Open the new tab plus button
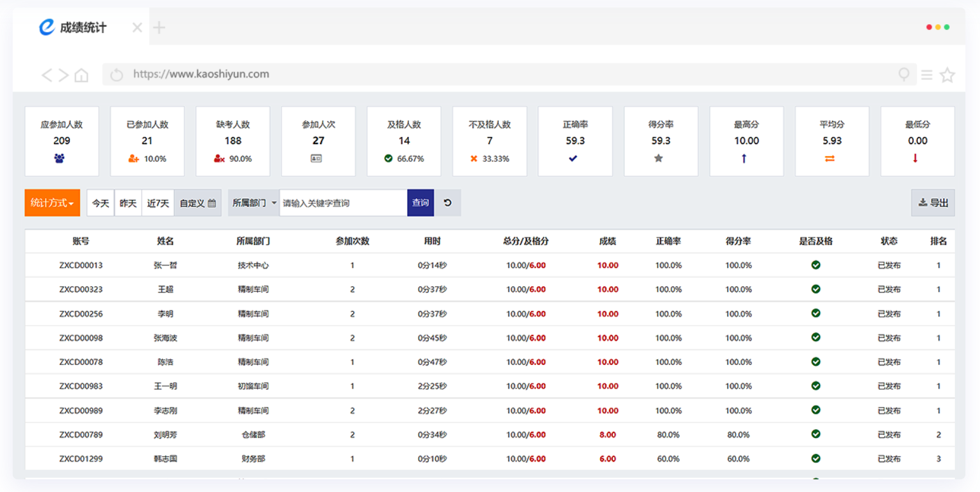Viewport: 980px width, 492px height. pyautogui.click(x=159, y=28)
